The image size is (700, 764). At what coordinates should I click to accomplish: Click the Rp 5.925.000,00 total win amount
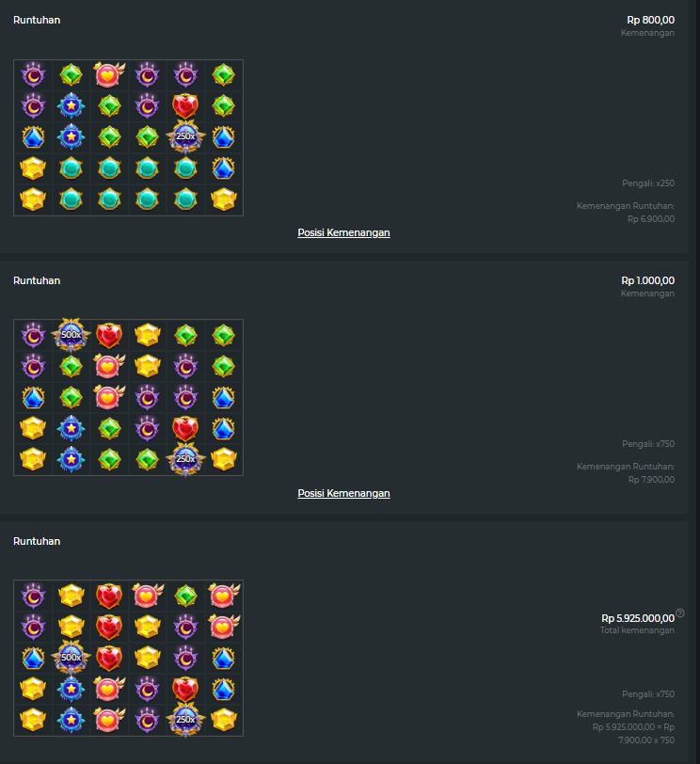pyautogui.click(x=638, y=618)
